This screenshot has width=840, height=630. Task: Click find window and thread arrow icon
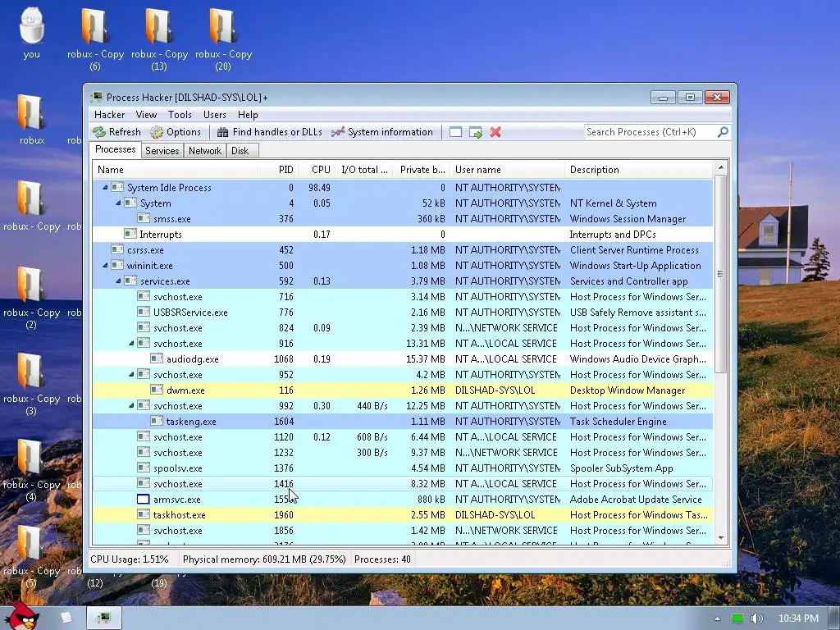[475, 132]
